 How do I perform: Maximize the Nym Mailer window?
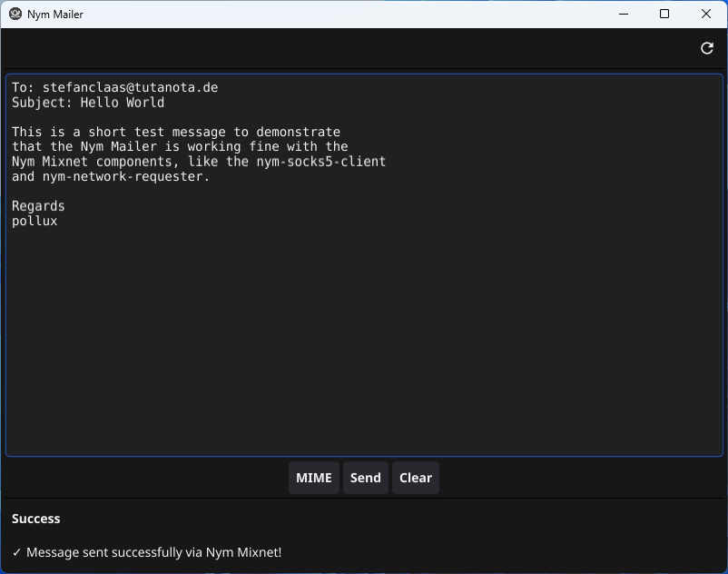tap(664, 14)
